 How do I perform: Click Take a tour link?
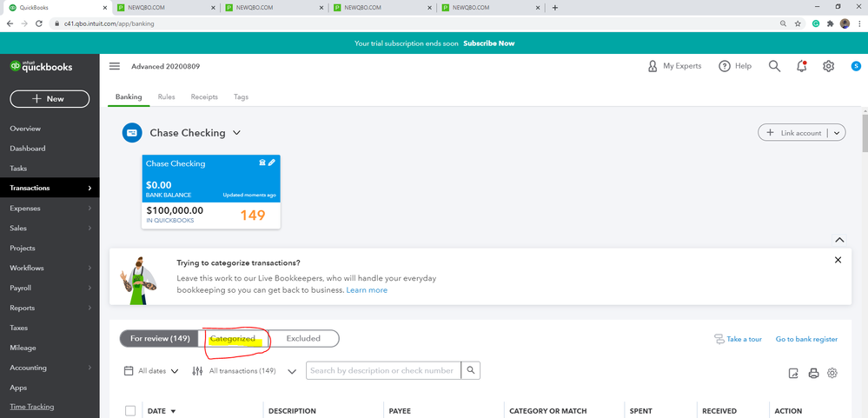coord(738,339)
